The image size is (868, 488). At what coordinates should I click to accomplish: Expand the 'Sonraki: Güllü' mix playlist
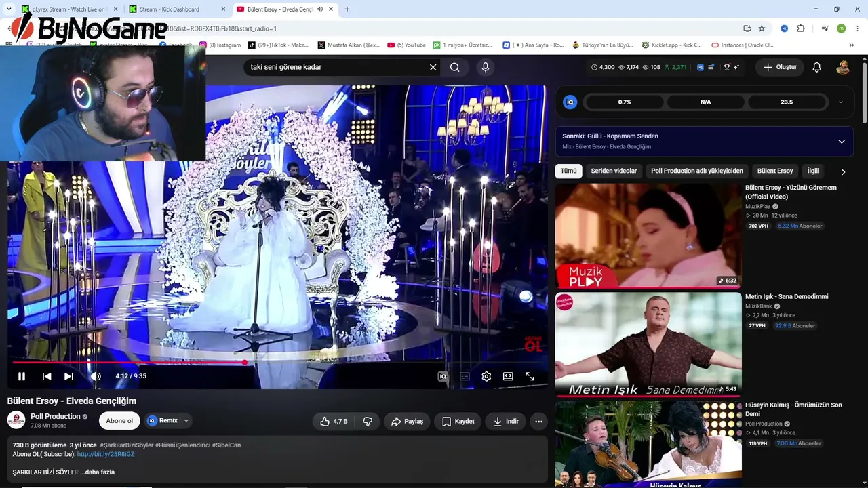(842, 141)
